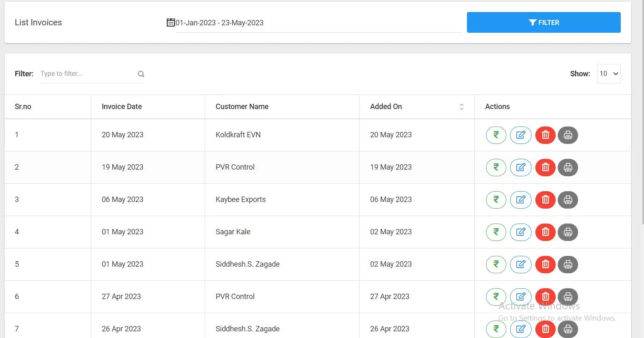This screenshot has width=644, height=338.
Task: Select the Kaybee Exports customer cell
Action: pyautogui.click(x=282, y=199)
